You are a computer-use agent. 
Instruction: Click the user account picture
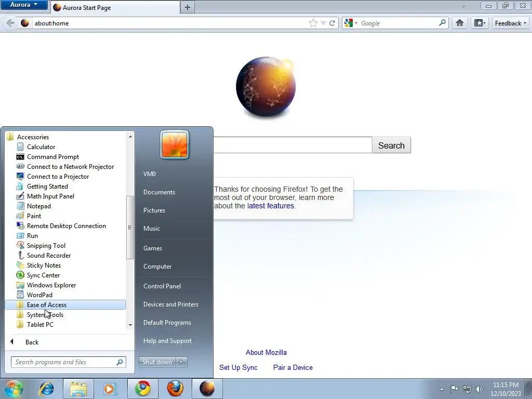coord(175,144)
